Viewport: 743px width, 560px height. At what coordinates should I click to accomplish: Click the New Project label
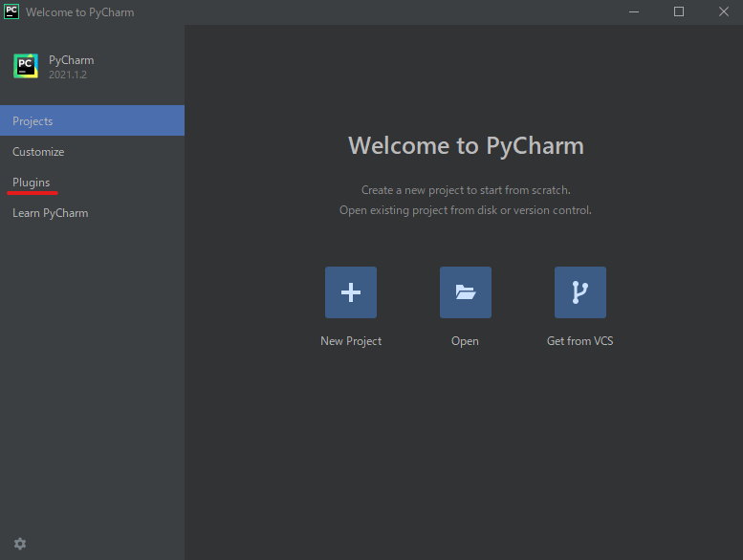pos(351,341)
